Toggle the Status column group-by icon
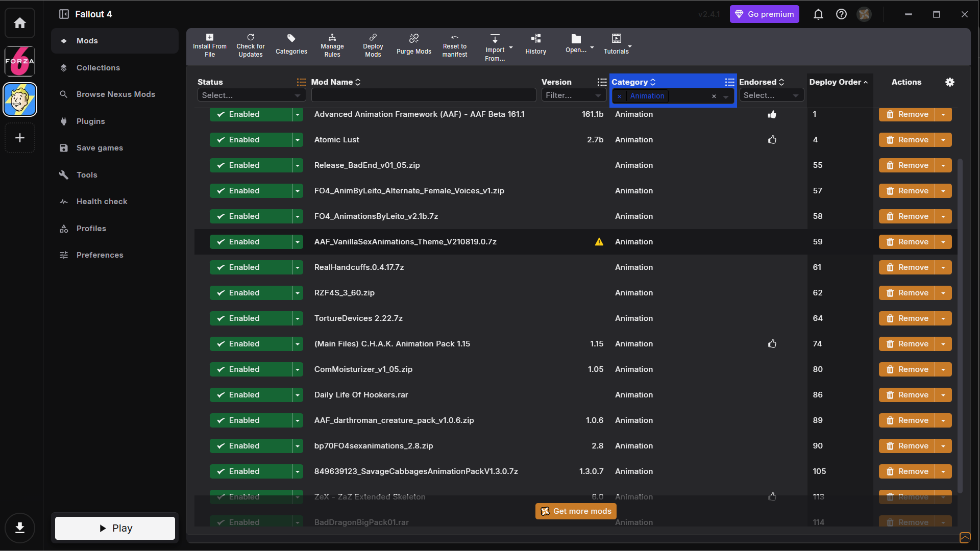The width and height of the screenshot is (980, 551). point(302,82)
